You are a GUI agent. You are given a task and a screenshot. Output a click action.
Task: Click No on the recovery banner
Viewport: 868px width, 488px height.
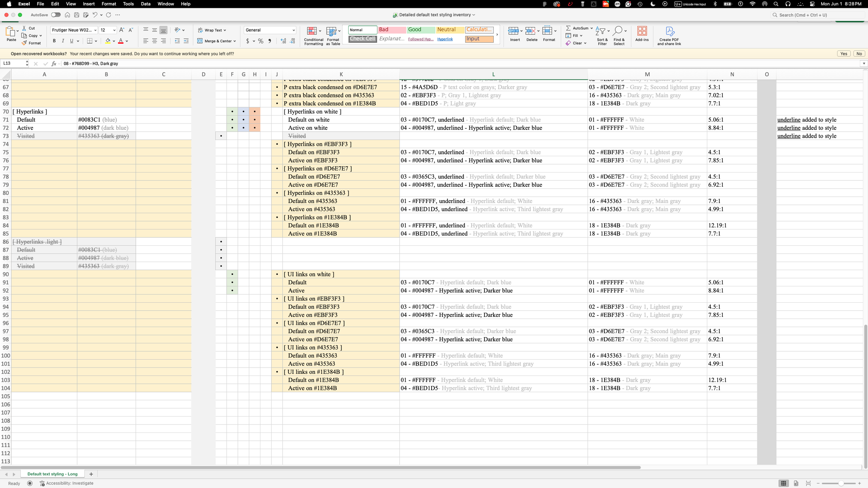859,53
